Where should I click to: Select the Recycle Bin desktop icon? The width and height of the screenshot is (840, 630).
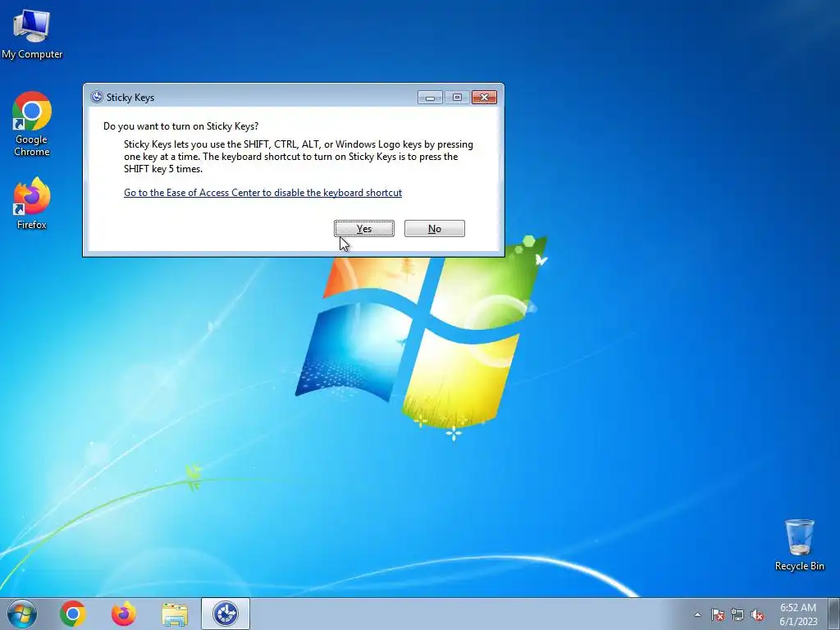tap(799, 545)
